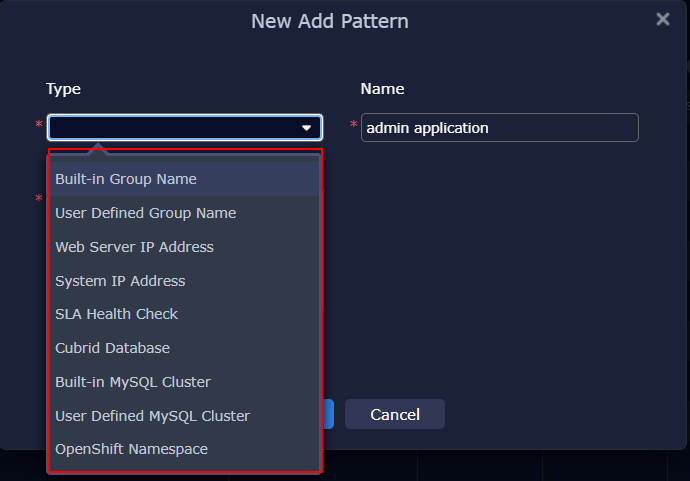Click the blue button left of Cancel

pyautogui.click(x=328, y=414)
